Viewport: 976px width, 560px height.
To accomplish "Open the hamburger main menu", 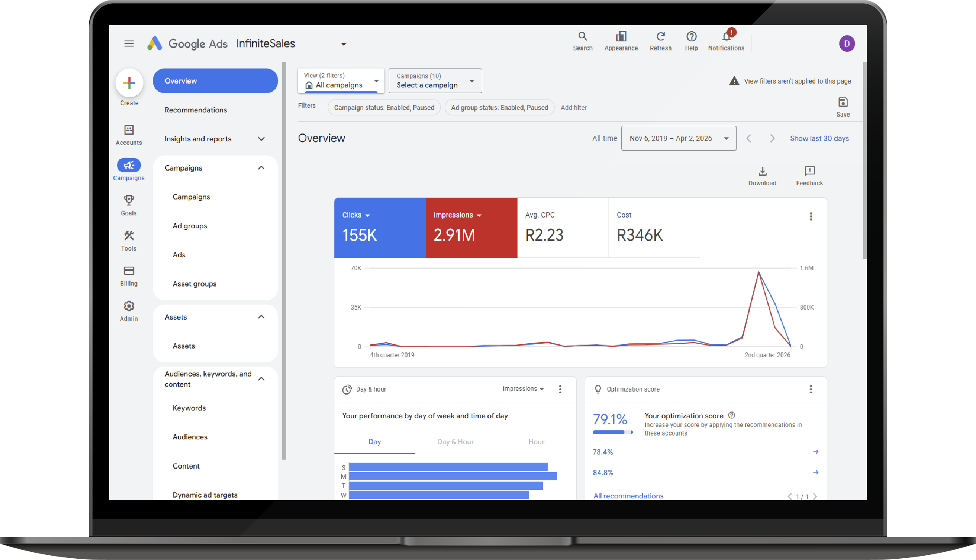I will pos(129,44).
